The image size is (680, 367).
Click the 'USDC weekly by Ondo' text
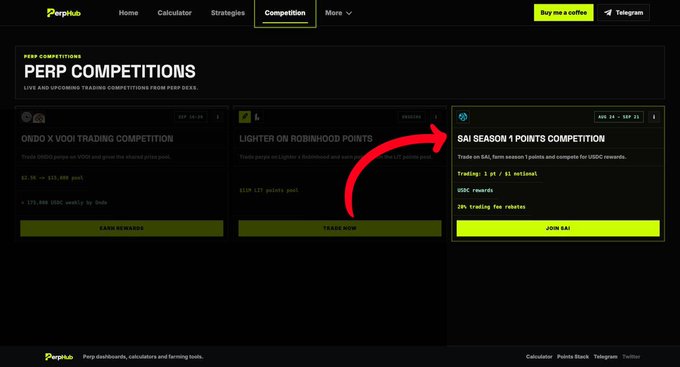pos(78,203)
